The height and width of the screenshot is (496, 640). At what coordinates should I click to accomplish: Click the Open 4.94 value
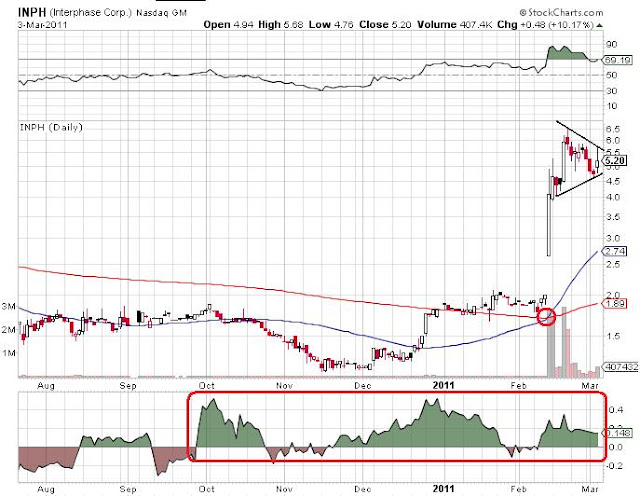click(x=229, y=24)
